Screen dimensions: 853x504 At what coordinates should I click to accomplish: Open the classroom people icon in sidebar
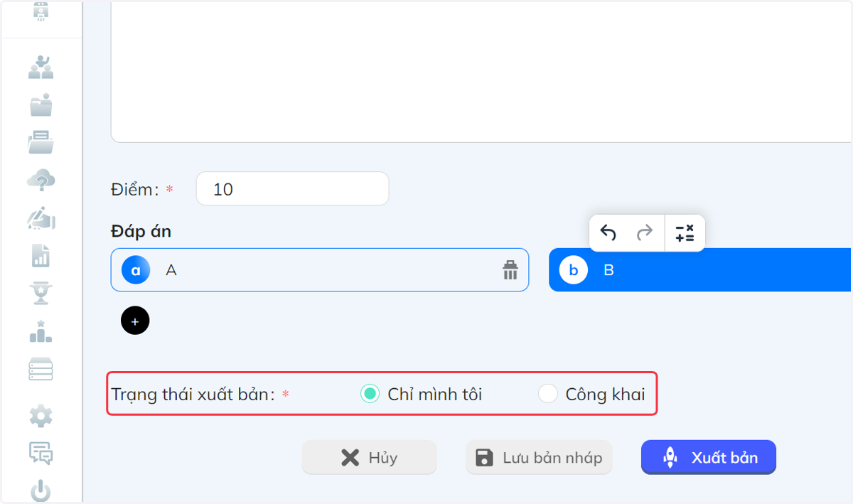[x=41, y=67]
